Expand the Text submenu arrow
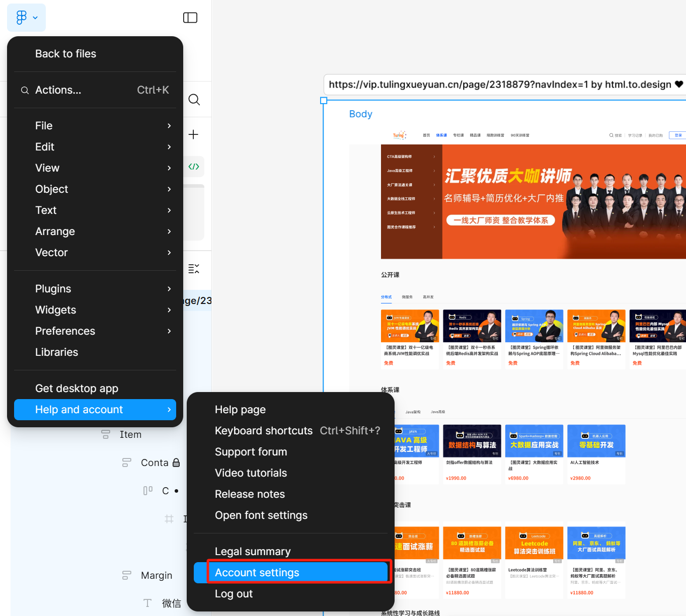The width and height of the screenshot is (686, 616). coord(169,210)
